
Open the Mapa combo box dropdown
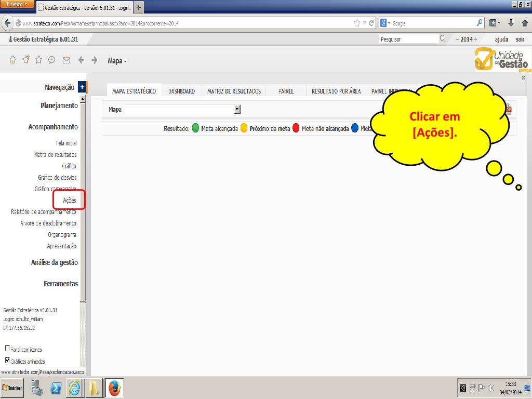coord(237,109)
